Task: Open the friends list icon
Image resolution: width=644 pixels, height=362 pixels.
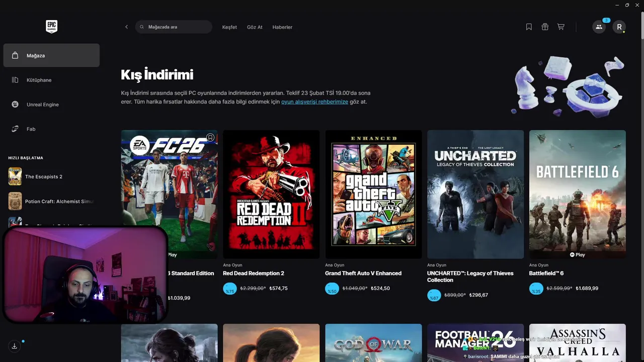Action: (x=599, y=27)
